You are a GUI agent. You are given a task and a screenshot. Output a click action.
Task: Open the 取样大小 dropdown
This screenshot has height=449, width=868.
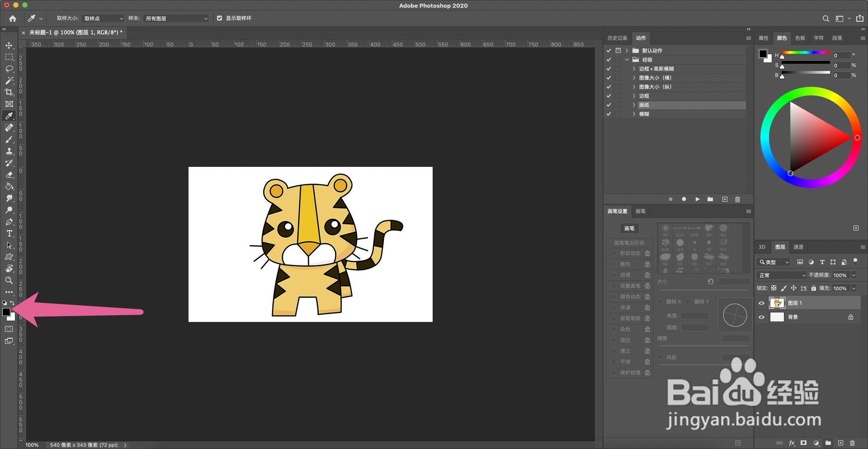tap(103, 19)
